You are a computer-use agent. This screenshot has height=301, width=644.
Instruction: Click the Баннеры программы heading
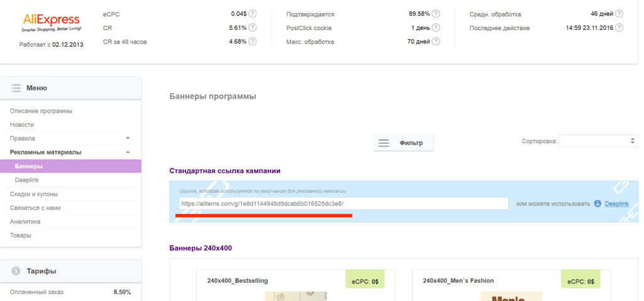coord(213,97)
